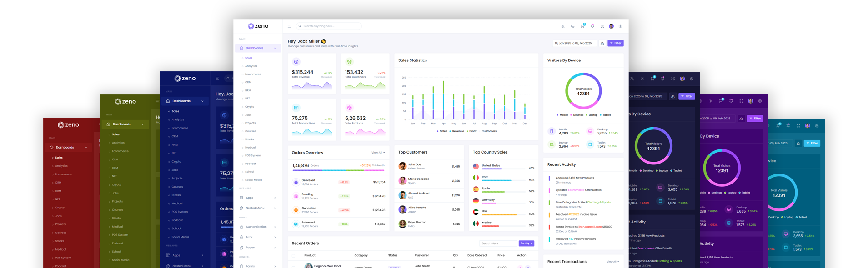
Task: Click View All in Orders Overview
Action: pyautogui.click(x=378, y=153)
